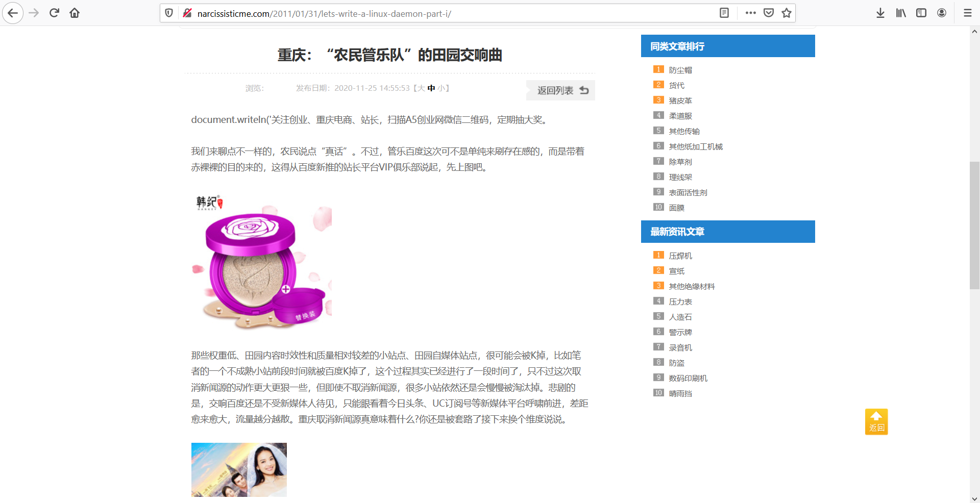Screen dimensions: 980x503
Task: Open the 面膜 link
Action: [x=676, y=208]
